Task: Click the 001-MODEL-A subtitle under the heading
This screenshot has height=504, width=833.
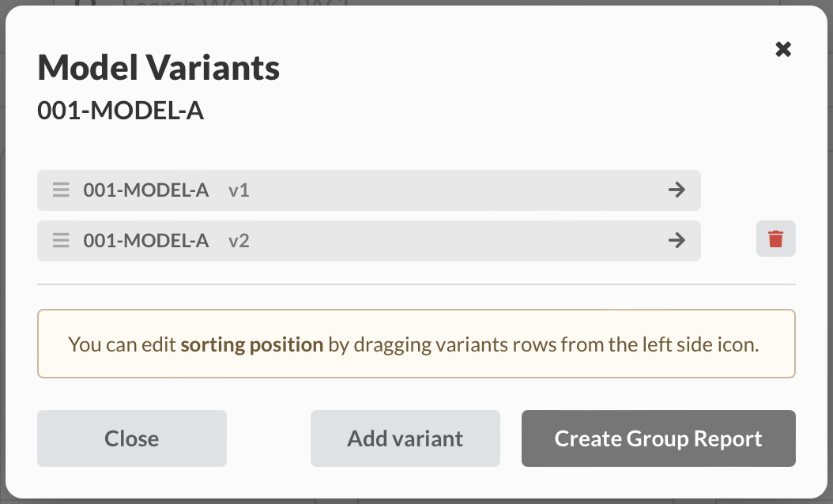Action: point(121,111)
